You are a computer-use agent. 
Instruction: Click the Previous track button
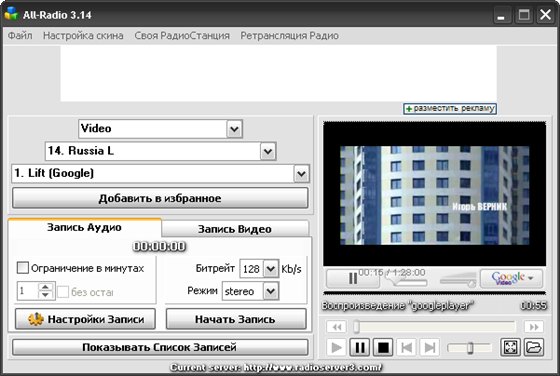(406, 347)
